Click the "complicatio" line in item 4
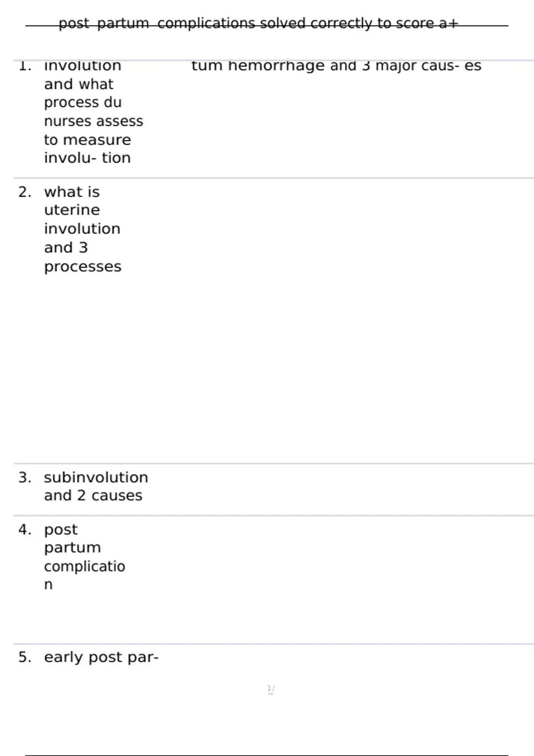This screenshot has height=756, width=534. [x=85, y=566]
